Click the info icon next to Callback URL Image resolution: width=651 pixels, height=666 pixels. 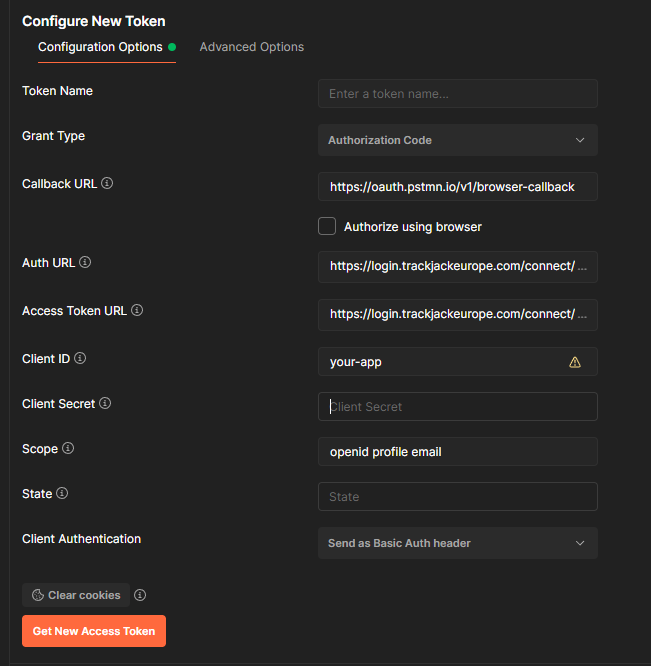[107, 184]
